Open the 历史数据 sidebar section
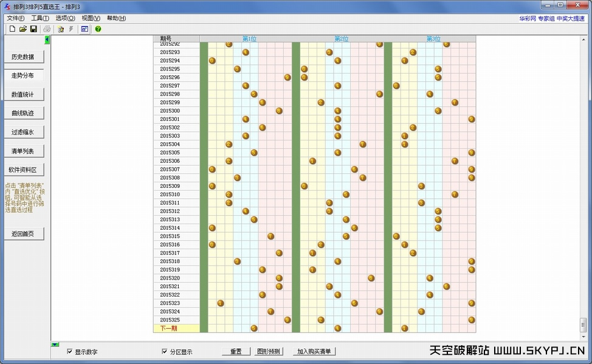 pyautogui.click(x=24, y=57)
